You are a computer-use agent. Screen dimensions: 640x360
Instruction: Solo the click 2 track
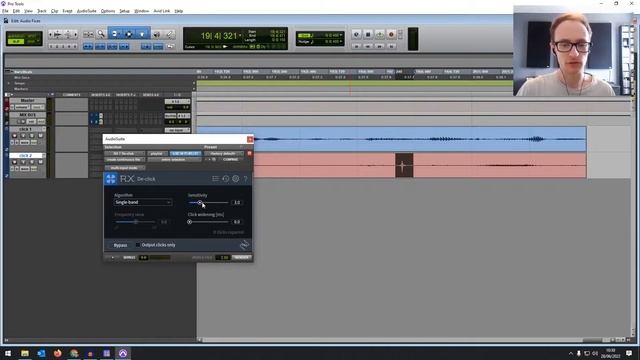coord(32,162)
